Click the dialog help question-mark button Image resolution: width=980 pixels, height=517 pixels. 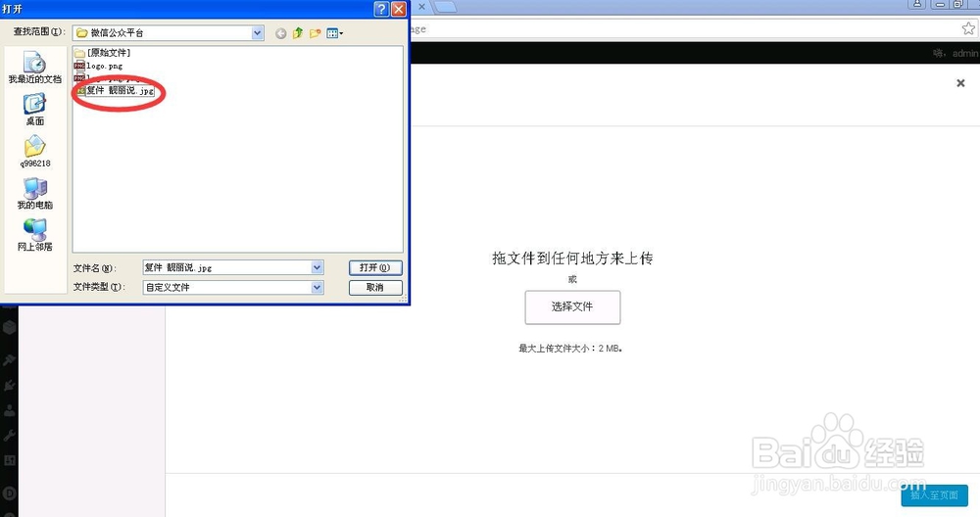coord(381,9)
